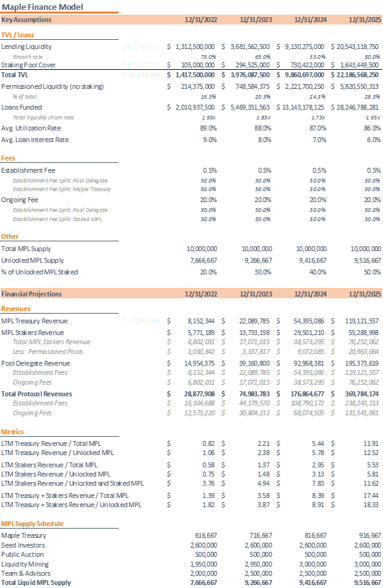Click the MPL Stakers Revenue label
Screen dimensions: 383x588
(32, 333)
